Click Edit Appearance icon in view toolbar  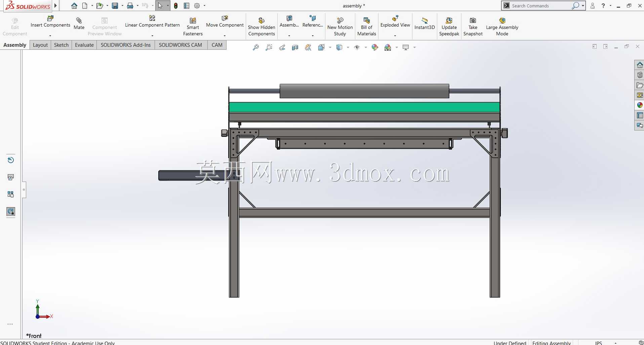tap(375, 47)
